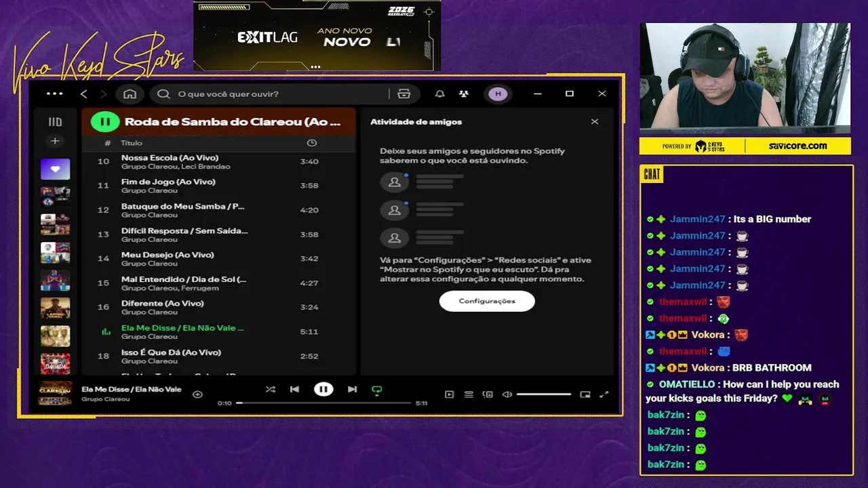This screenshot has height=488, width=868.
Task: Click the Configurações button
Action: click(487, 301)
